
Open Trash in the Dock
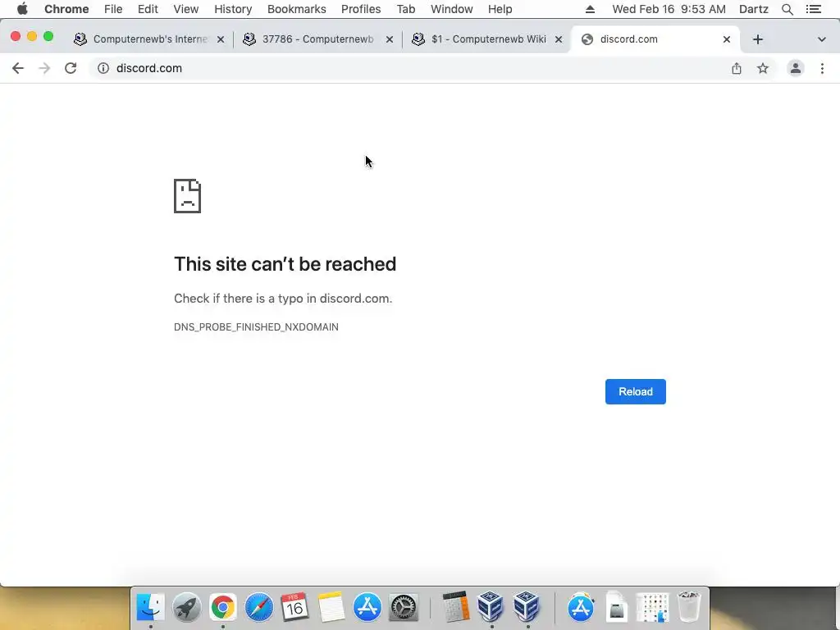[689, 607]
